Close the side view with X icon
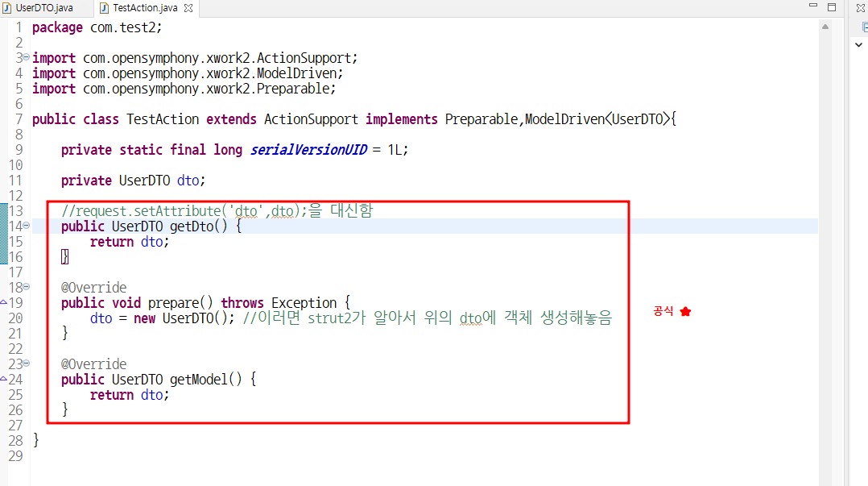868x486 pixels. [x=861, y=8]
